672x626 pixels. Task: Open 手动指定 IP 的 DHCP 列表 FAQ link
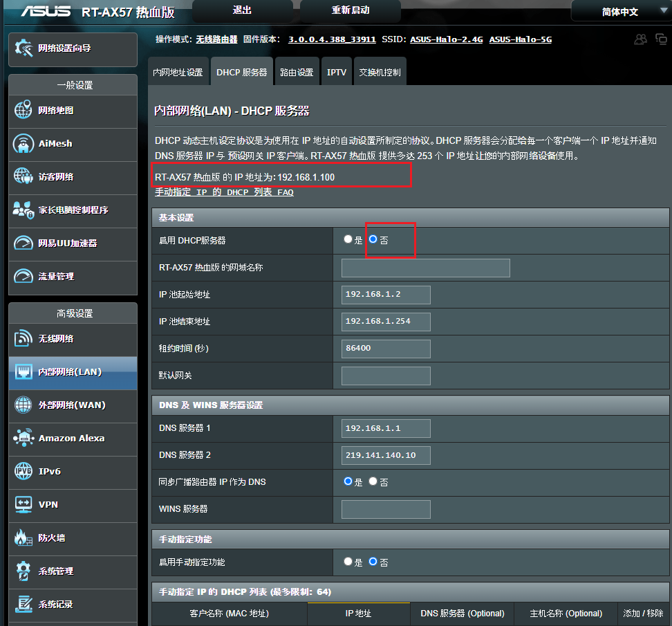point(224,192)
